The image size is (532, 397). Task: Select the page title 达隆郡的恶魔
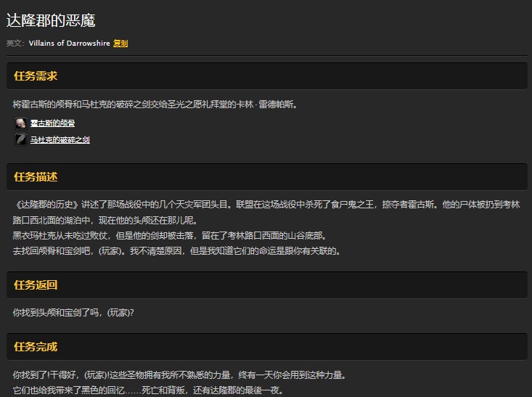coord(51,20)
